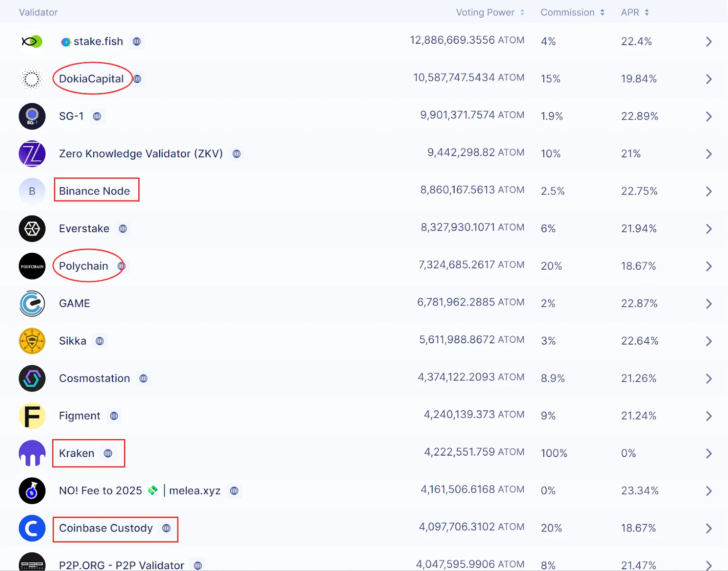Click the Binance Node B avatar
728x571 pixels.
tap(32, 191)
